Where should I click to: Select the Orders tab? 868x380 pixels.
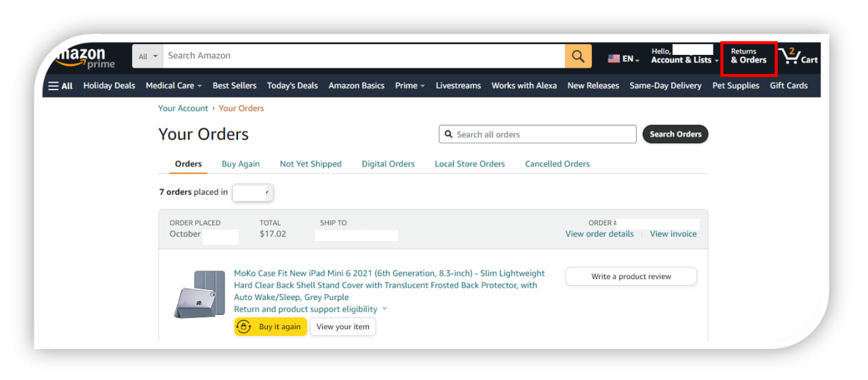[x=189, y=164]
